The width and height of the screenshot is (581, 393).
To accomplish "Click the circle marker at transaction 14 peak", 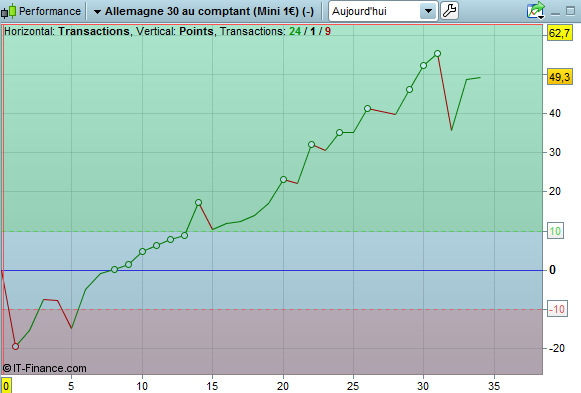I will pos(199,203).
